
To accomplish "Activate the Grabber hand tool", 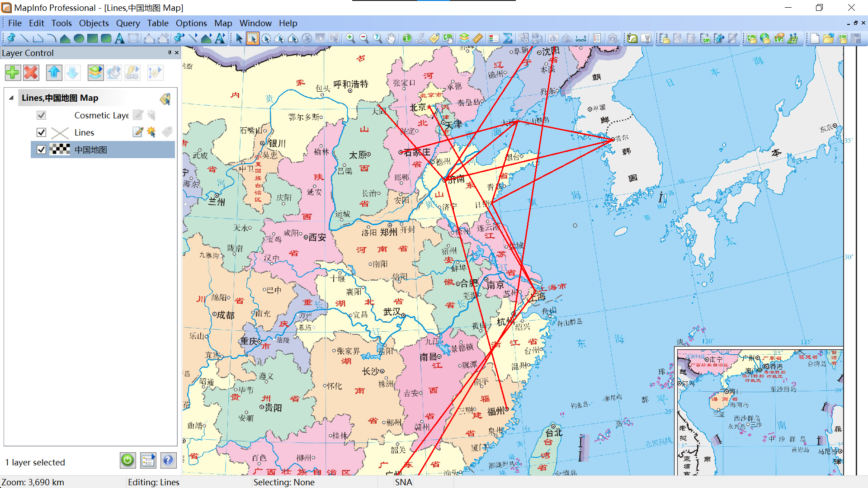I will click(x=391, y=38).
